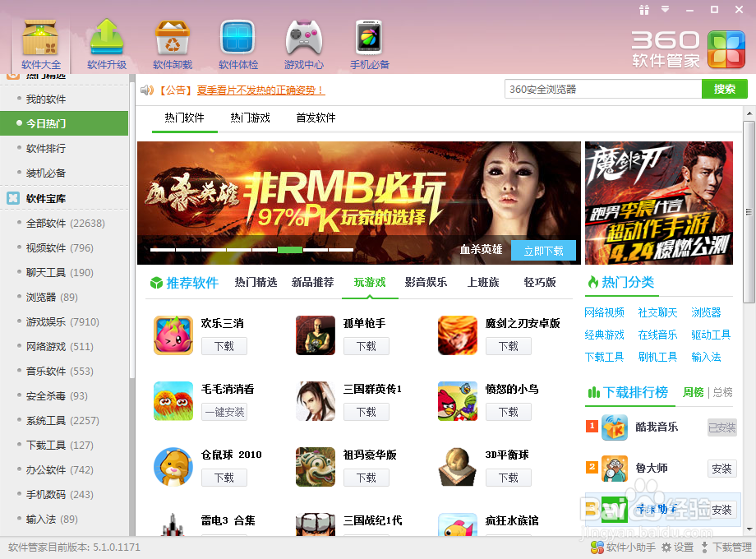
Task: Click the 酷我音乐 app icon in ranking
Action: 615,427
